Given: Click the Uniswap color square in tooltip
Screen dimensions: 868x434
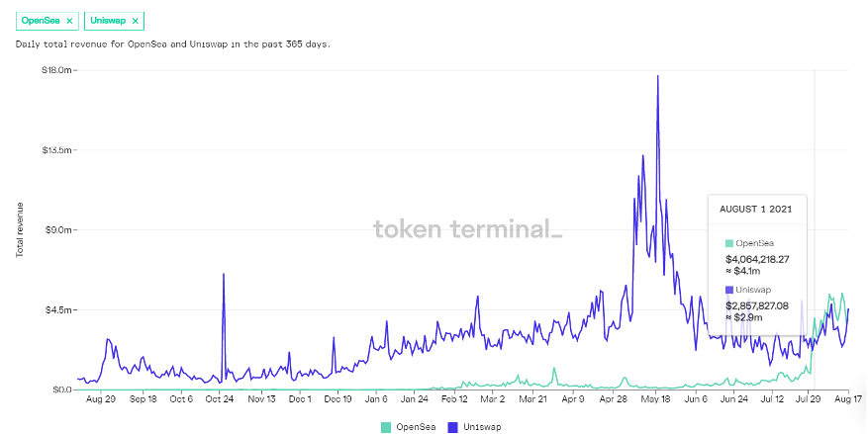Looking at the screenshot, I should [729, 290].
